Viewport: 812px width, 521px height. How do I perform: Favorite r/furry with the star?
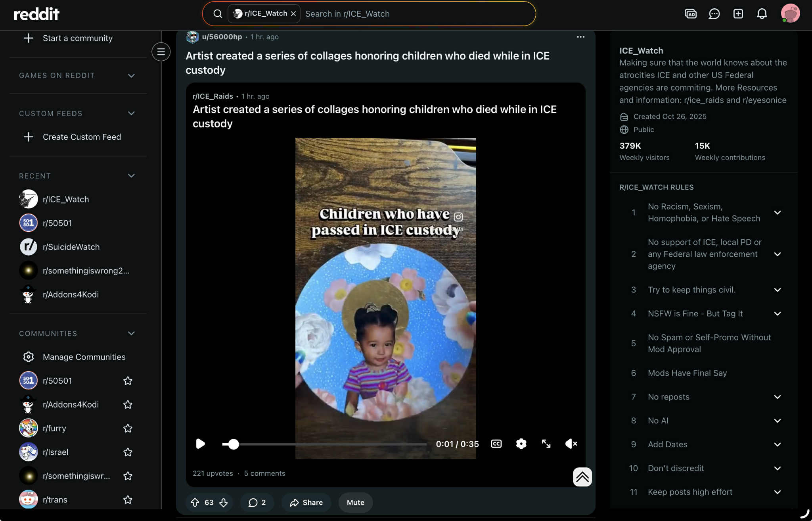128,428
